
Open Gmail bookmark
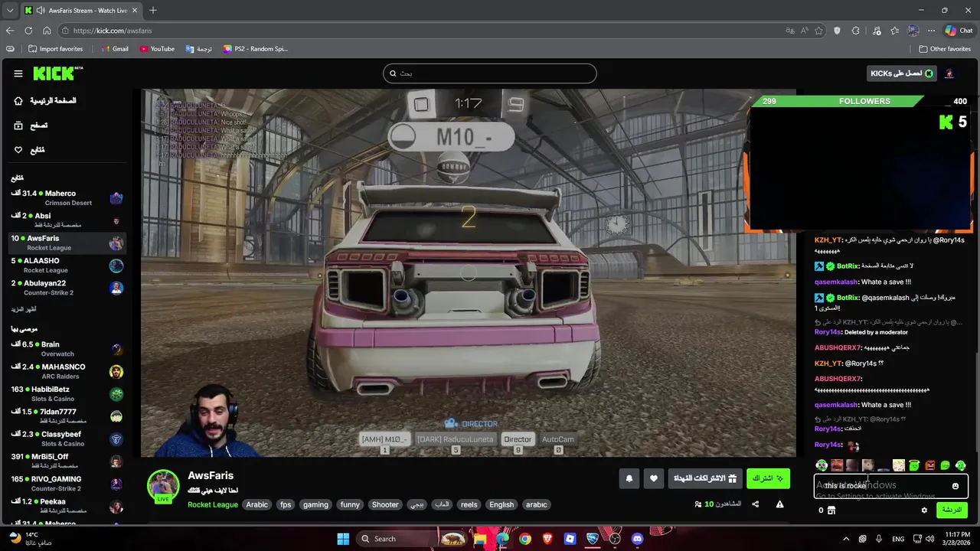(115, 49)
